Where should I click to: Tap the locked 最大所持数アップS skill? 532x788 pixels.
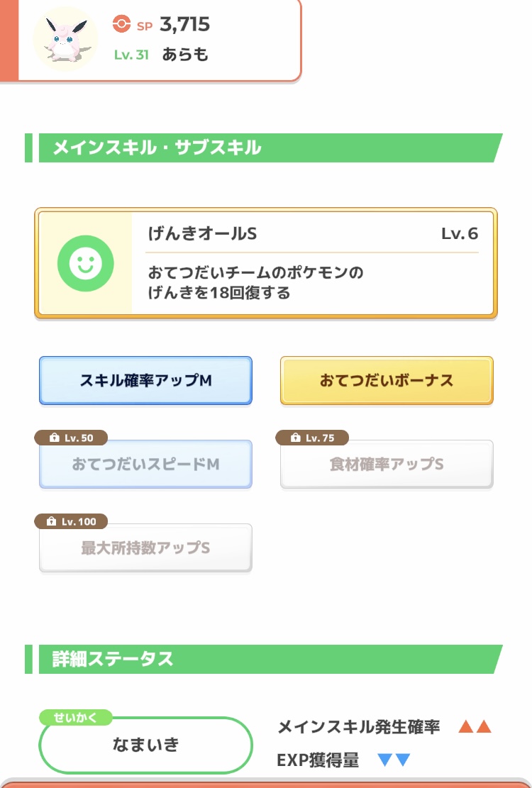tap(145, 548)
